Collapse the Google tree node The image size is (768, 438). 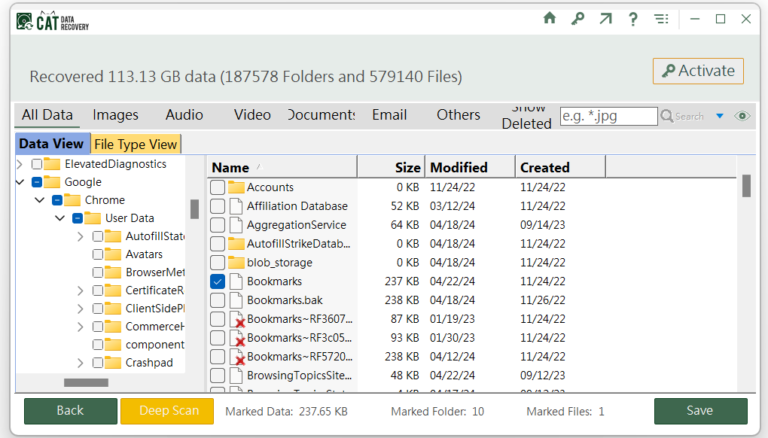coord(20,182)
